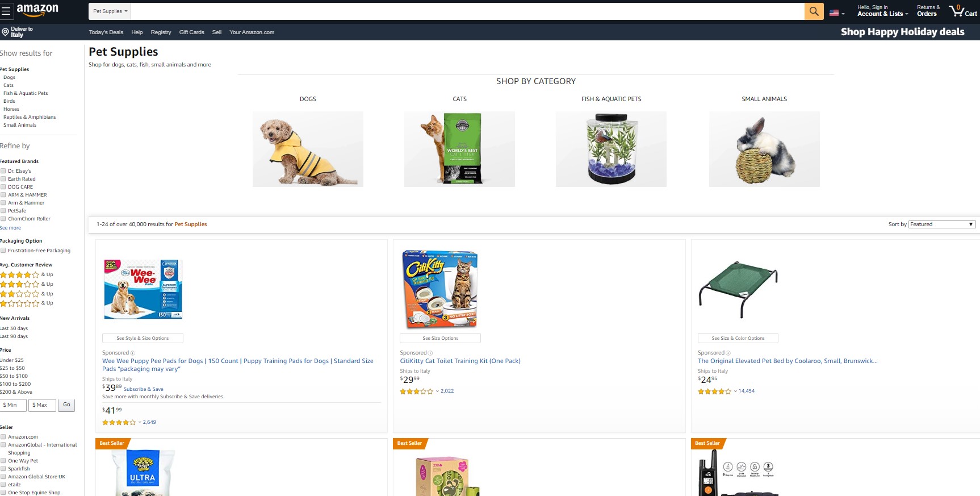980x496 pixels.
Task: Check the Dr. Elsey's brand checkbox
Action: click(3, 171)
